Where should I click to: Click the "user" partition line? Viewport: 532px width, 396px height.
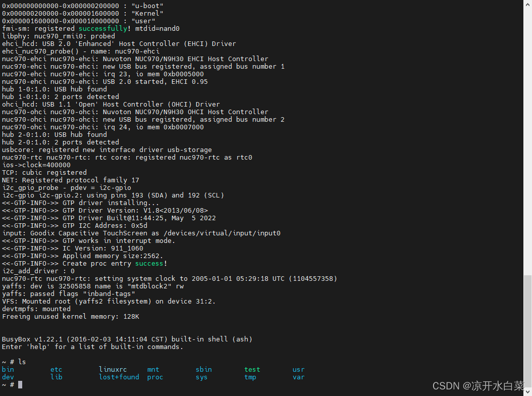click(x=78, y=21)
